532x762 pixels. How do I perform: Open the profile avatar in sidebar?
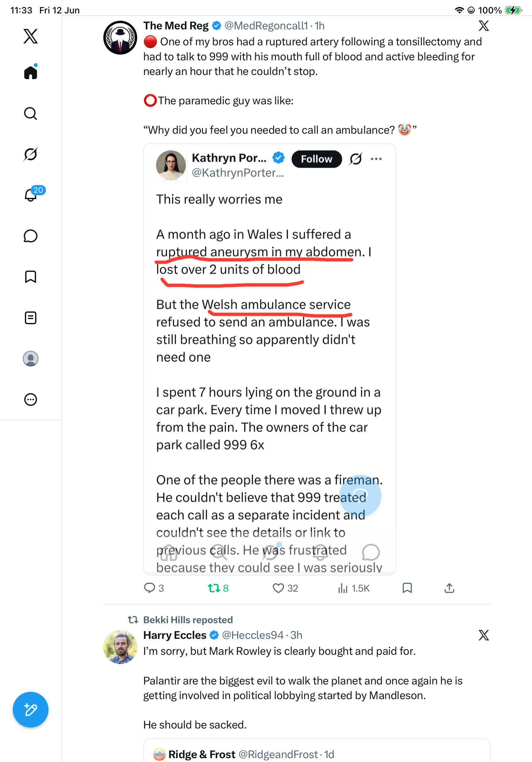31,359
